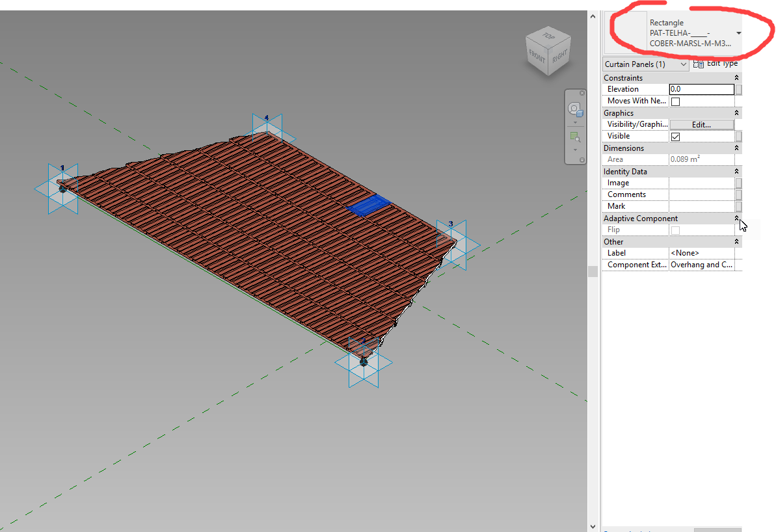Image resolution: width=776 pixels, height=532 pixels.
Task: Collapse the Identity Data section
Action: (x=737, y=171)
